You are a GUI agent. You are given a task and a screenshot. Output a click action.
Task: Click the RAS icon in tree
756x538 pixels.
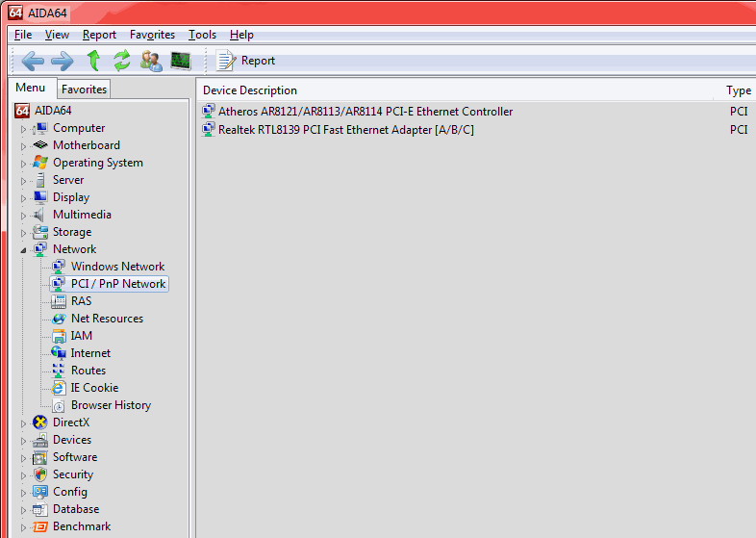point(59,301)
